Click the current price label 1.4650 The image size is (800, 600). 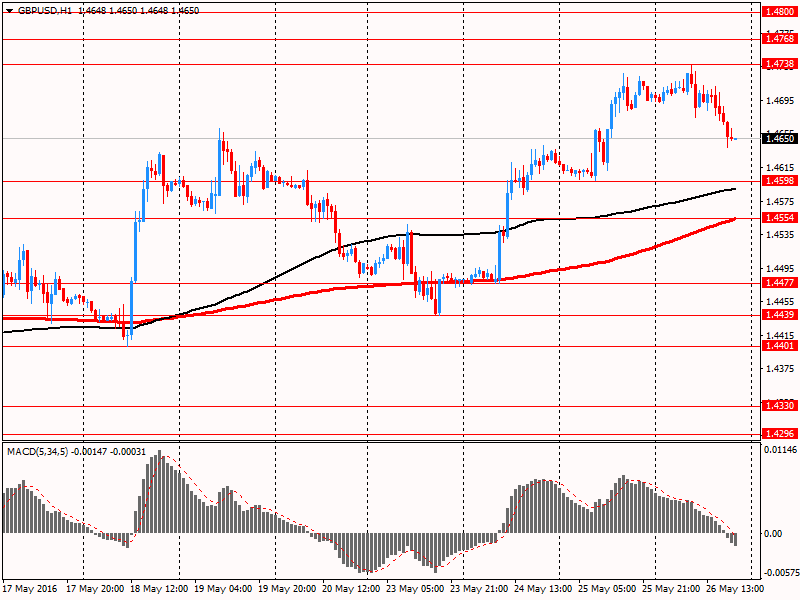click(x=779, y=138)
